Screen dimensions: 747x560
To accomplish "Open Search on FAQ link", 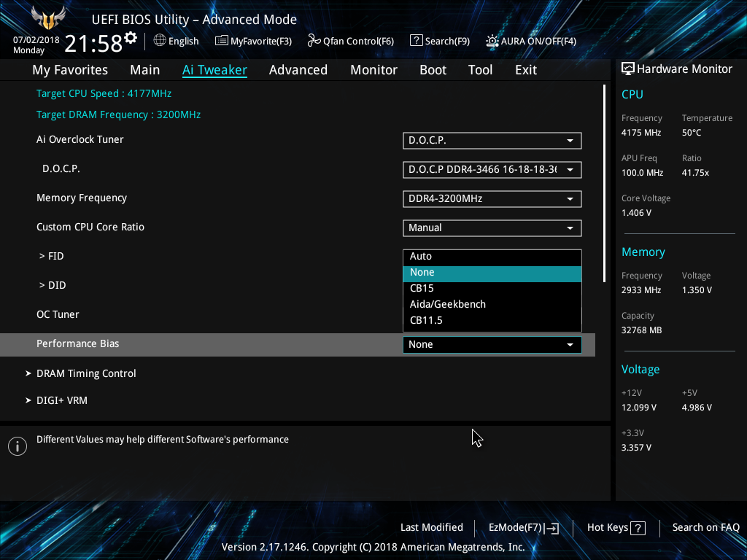I will point(705,528).
